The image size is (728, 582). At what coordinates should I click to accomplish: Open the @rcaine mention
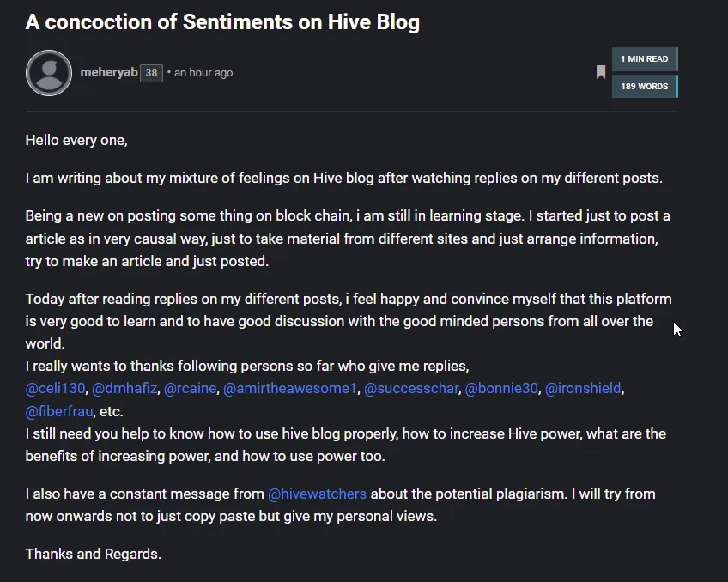[190, 389]
